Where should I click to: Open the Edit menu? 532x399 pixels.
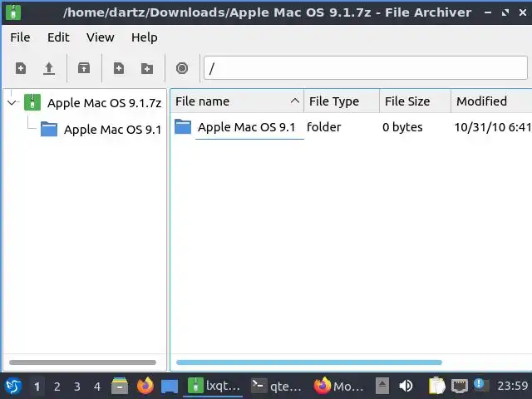click(58, 37)
